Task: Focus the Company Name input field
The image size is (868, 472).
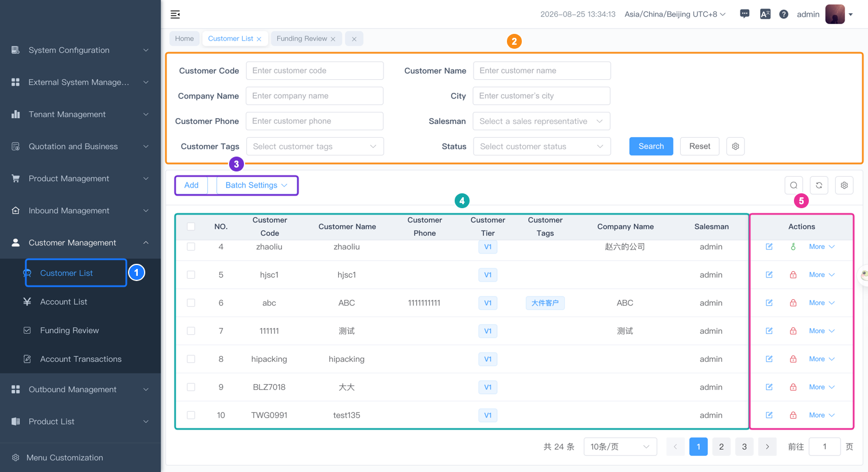Action: tap(315, 96)
